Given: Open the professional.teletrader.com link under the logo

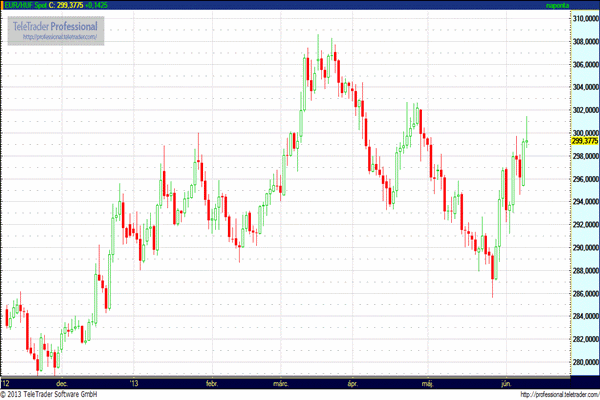Looking at the screenshot, I should click(x=60, y=37).
